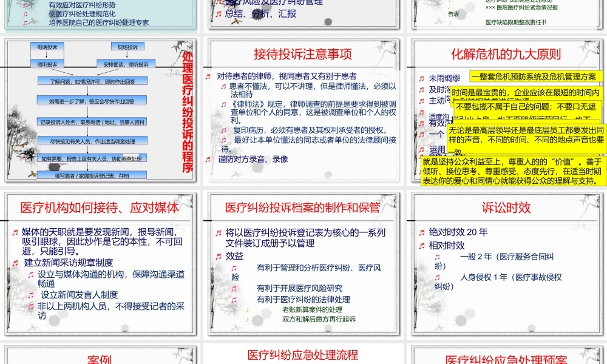Click the 有利于开展医疗风险研究 bullet
607x364 pixels.
tap(300, 288)
